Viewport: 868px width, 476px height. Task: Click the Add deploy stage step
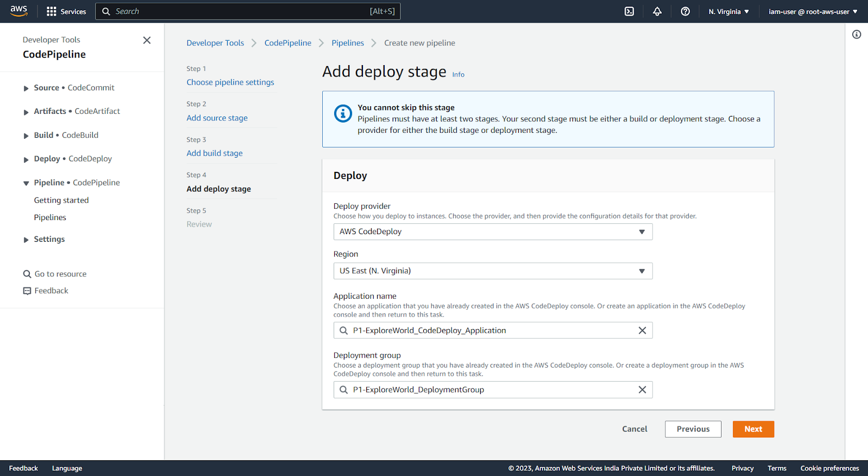pyautogui.click(x=219, y=189)
